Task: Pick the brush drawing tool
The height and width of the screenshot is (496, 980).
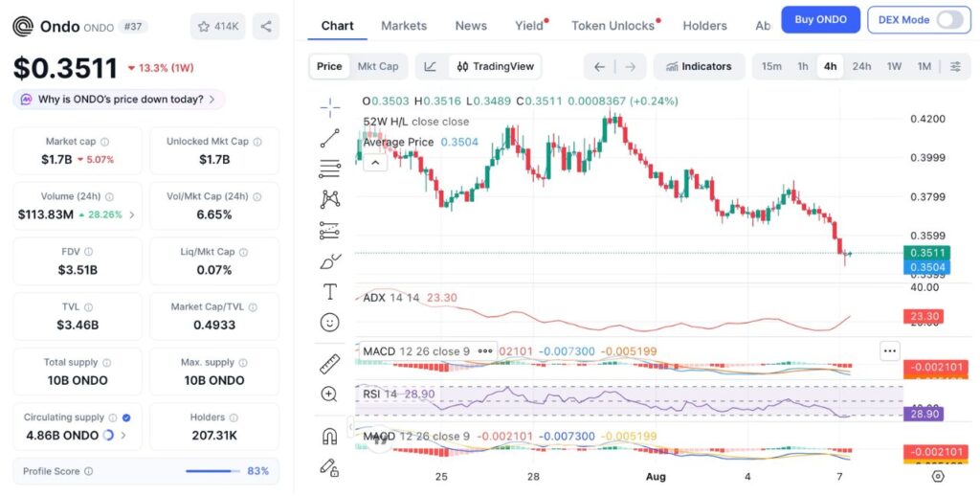Action: (330, 261)
